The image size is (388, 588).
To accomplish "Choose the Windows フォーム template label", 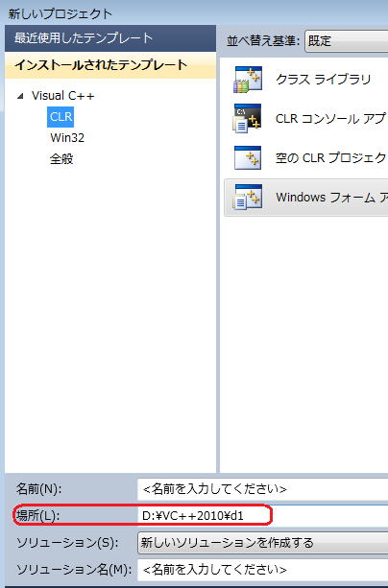I will 331,198.
